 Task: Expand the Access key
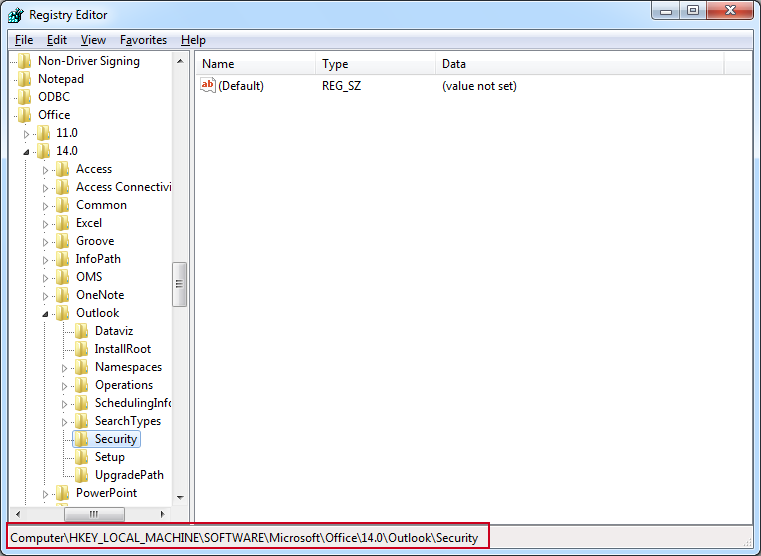click(x=46, y=170)
